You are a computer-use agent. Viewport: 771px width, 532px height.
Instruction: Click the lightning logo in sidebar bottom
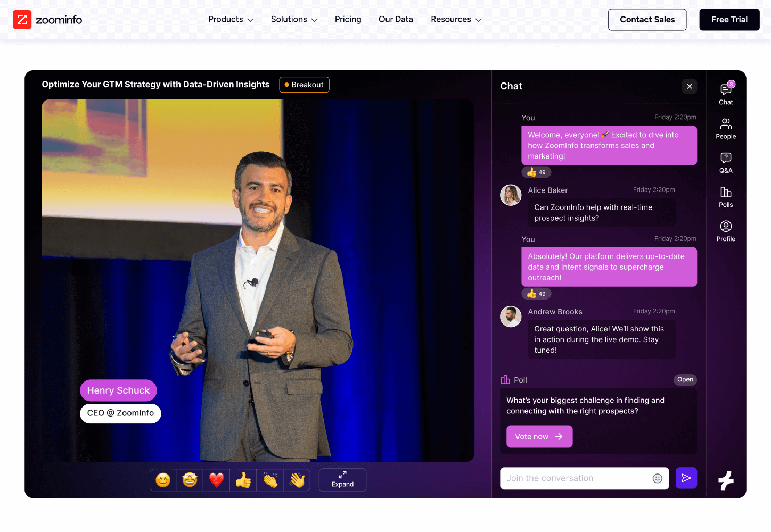pyautogui.click(x=726, y=480)
